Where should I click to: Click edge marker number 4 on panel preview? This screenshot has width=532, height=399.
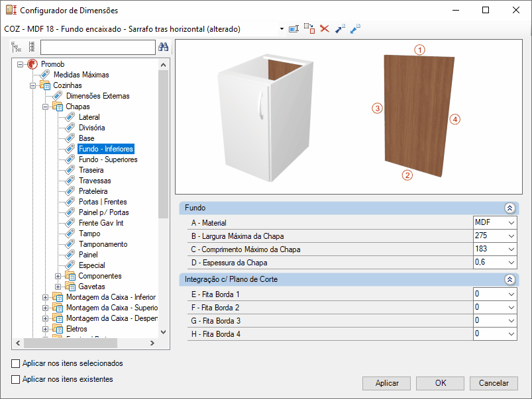(454, 119)
